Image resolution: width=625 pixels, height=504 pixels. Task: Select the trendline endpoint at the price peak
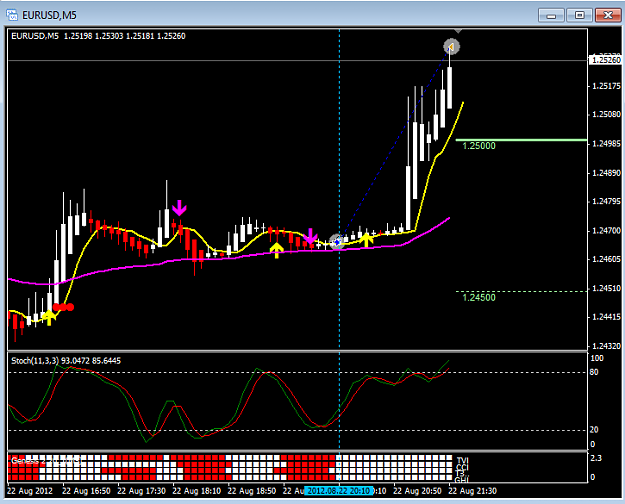coord(452,47)
